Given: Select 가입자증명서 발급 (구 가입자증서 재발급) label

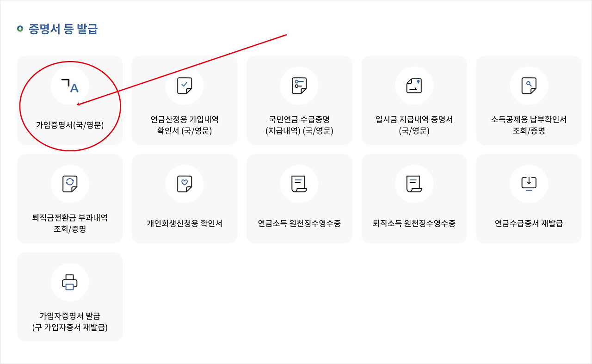Looking at the screenshot, I should click(x=70, y=321).
